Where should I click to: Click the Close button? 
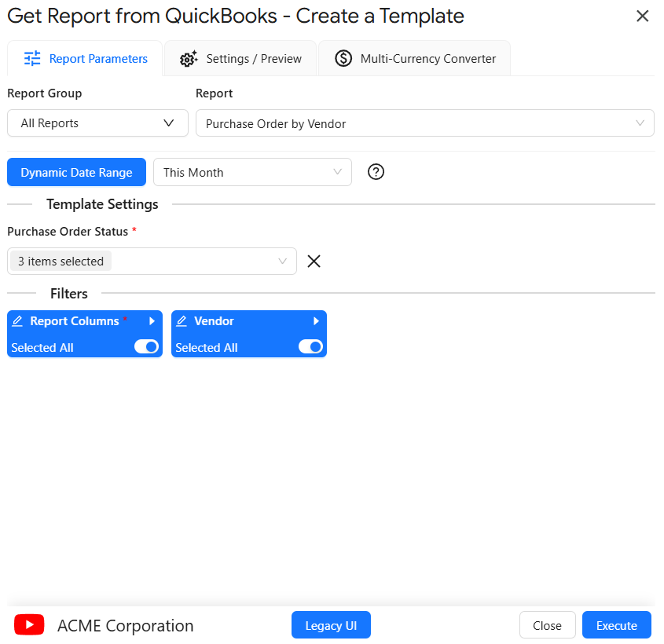tap(547, 625)
